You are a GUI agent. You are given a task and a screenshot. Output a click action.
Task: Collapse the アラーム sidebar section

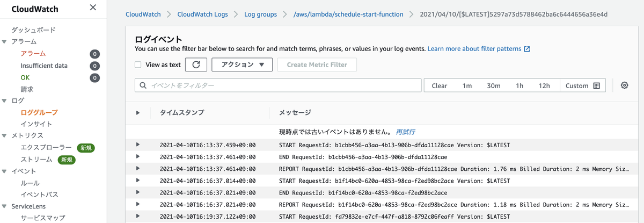pos(4,42)
